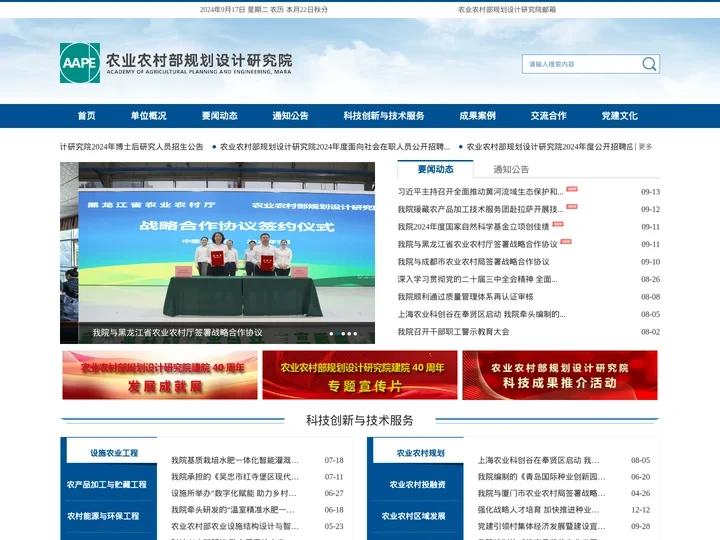This screenshot has width=720, height=540.
Task: Open news 我院与黑龙江省农业农村厅签署战略合作协议
Action: [478, 244]
